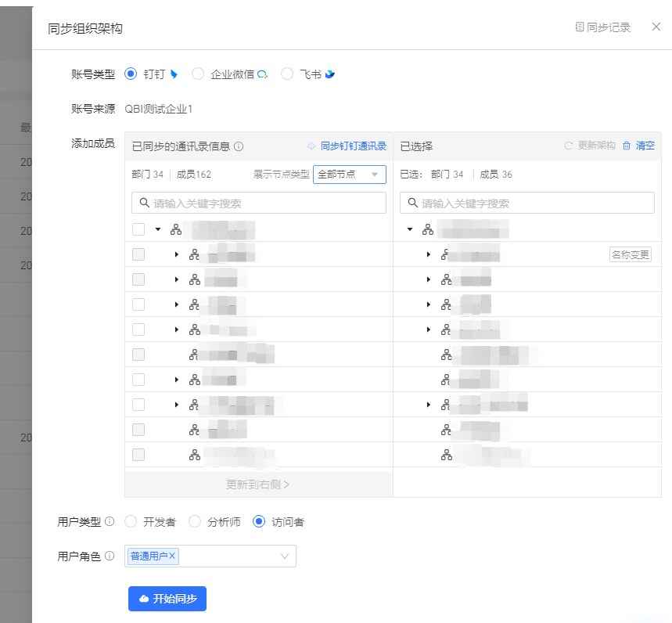Open the 全部节点 node type dropdown
This screenshot has width=672, height=623.
(x=349, y=175)
